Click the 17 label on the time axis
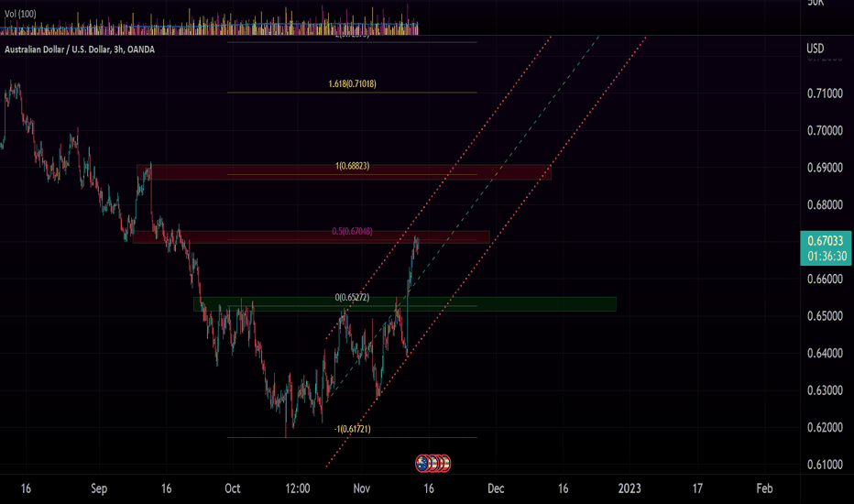The image size is (854, 504). pyautogui.click(x=697, y=488)
